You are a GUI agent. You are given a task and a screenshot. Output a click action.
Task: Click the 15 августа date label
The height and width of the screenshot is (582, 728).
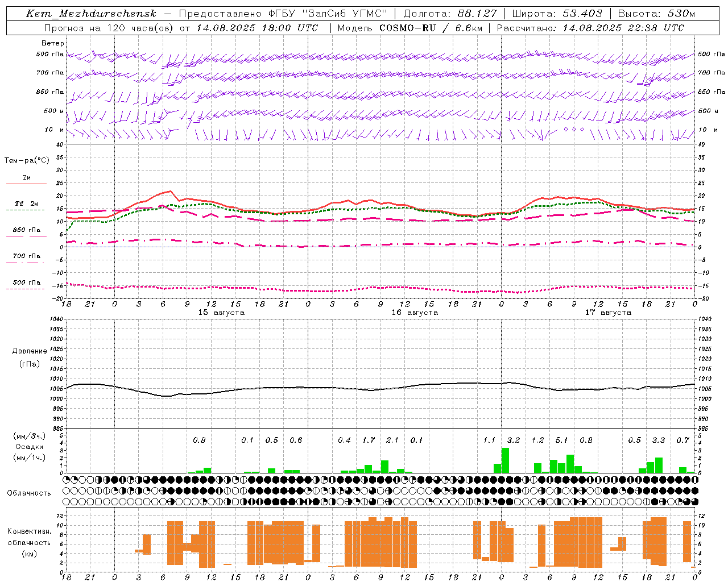[x=221, y=313]
